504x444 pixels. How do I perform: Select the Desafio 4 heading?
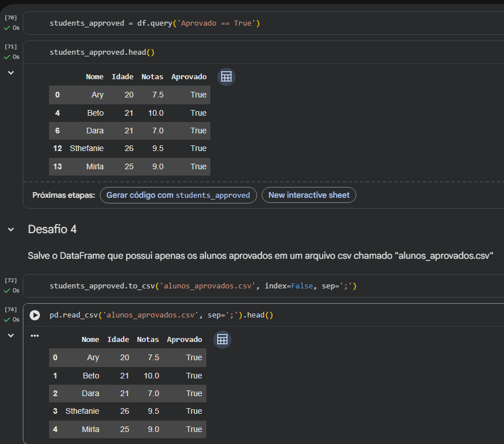tap(52, 229)
